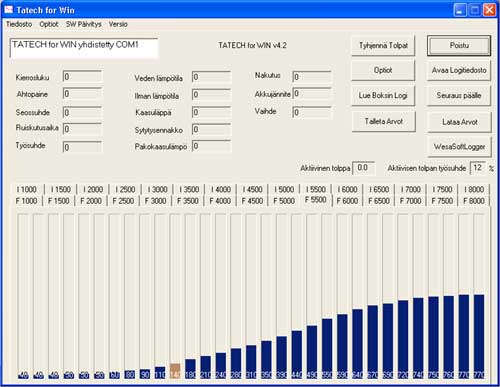Open the Versio menu

[118, 24]
